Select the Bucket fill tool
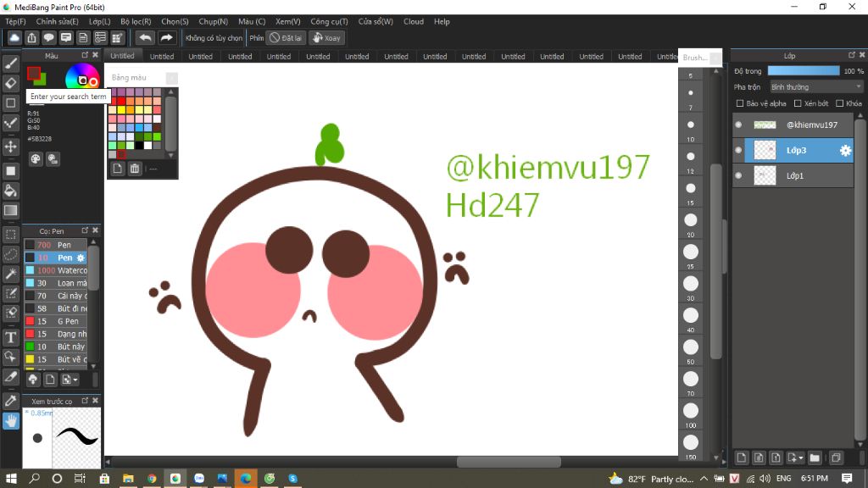 [x=10, y=191]
